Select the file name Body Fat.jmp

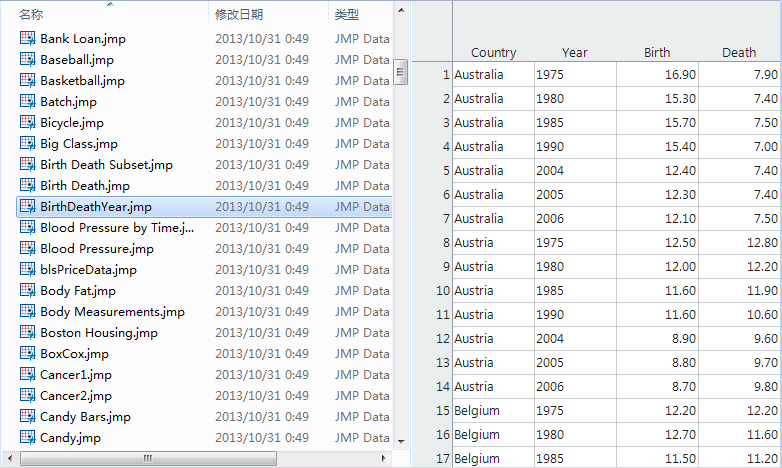(x=78, y=290)
